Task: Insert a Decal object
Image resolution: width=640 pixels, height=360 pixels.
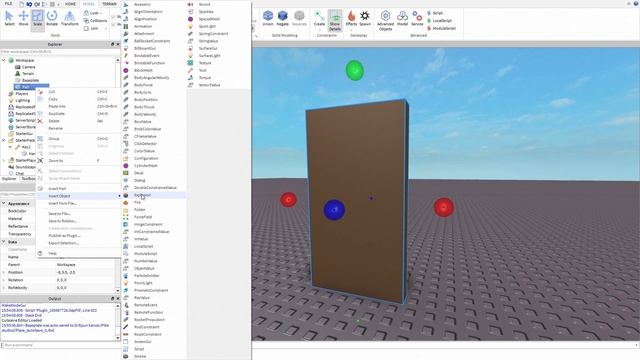Action: click(154, 173)
